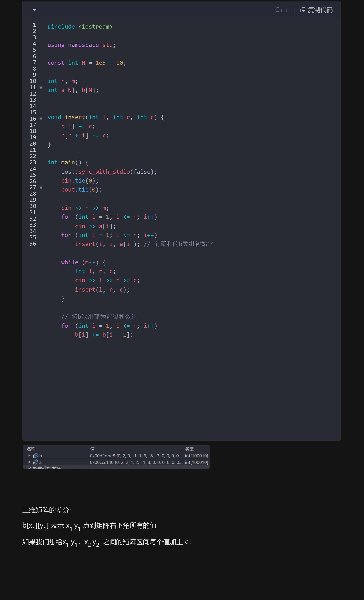
Task: Click the 值 column header
Action: 92,449
